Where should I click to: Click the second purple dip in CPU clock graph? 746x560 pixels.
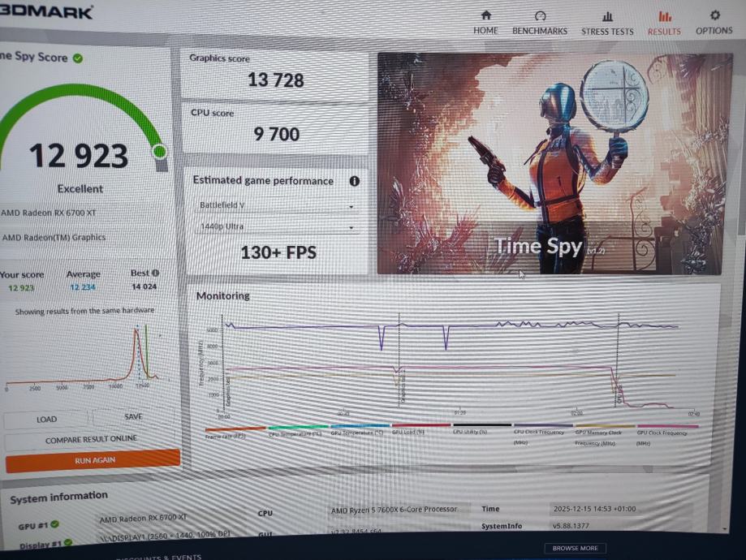point(446,338)
